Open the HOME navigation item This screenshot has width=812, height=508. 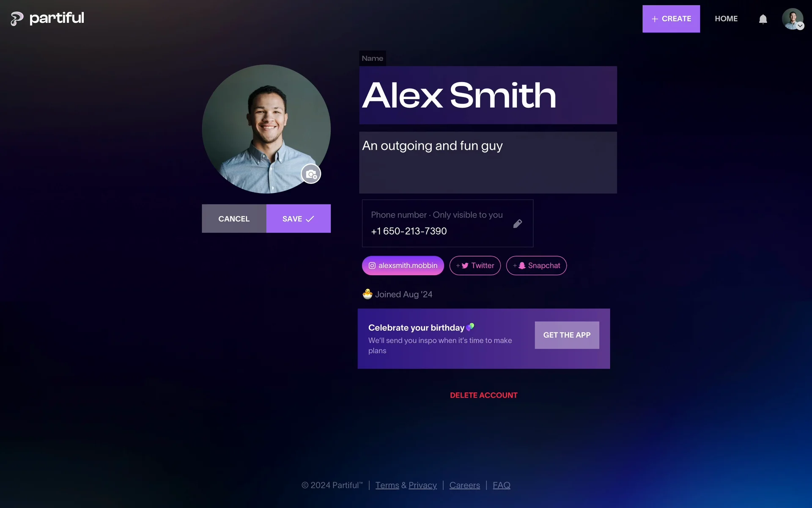[726, 19]
